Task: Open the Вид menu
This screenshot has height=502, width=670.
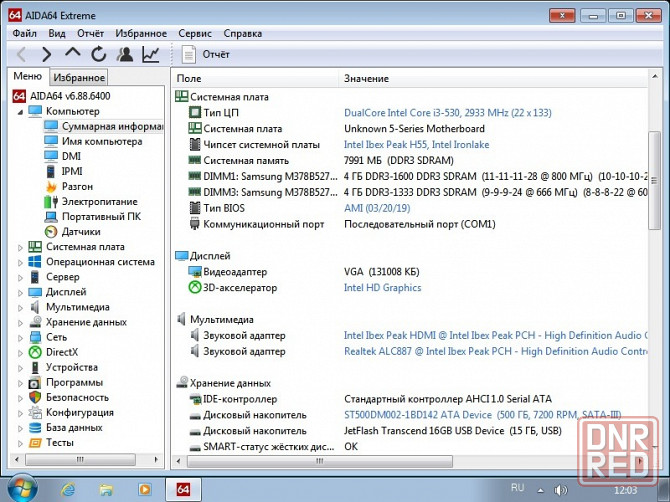Action: click(57, 33)
